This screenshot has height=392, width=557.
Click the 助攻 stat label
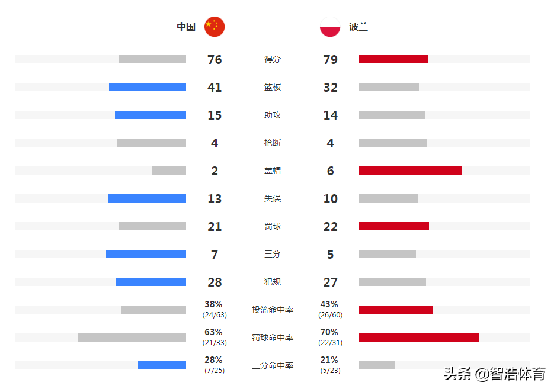(273, 115)
